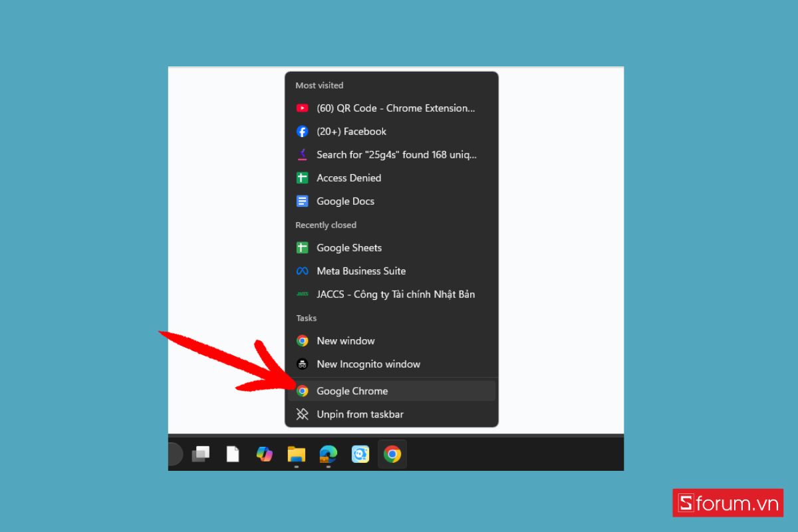798x532 pixels.
Task: Open the Search for "25g4s" entry
Action: point(391,154)
